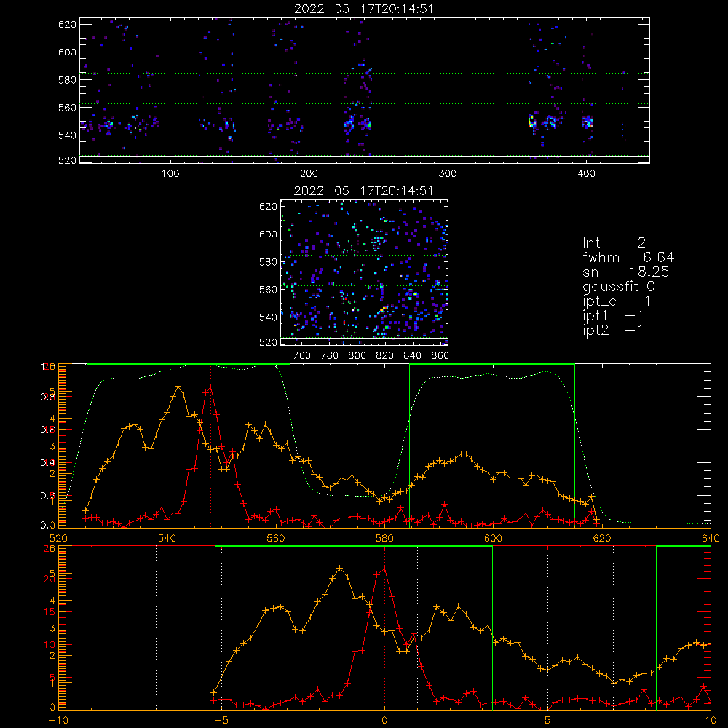Click the 800 x-axis label under middle image

[357, 356]
